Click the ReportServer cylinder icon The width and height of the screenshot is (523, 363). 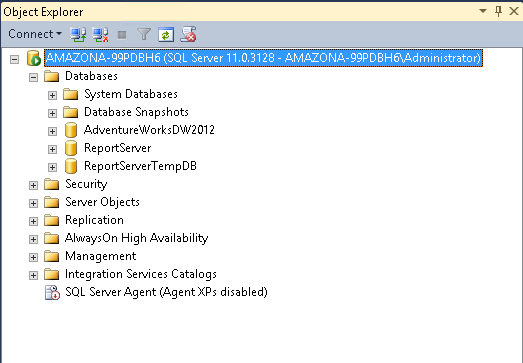tap(71, 148)
